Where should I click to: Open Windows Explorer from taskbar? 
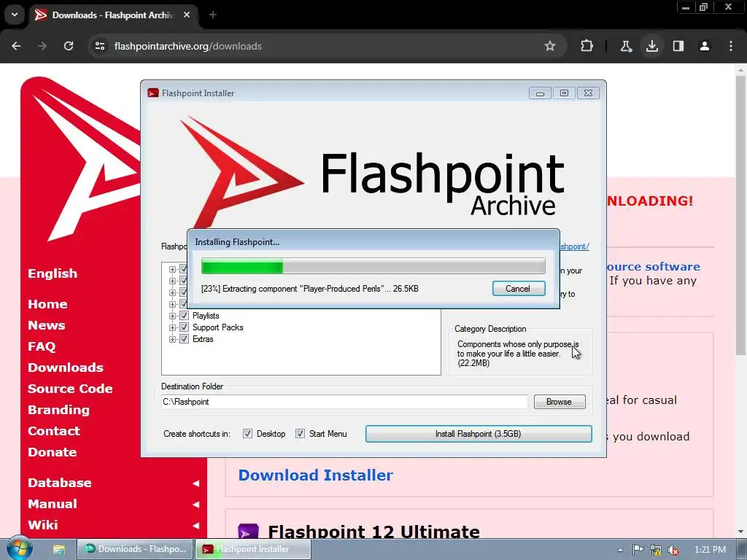[x=59, y=549]
